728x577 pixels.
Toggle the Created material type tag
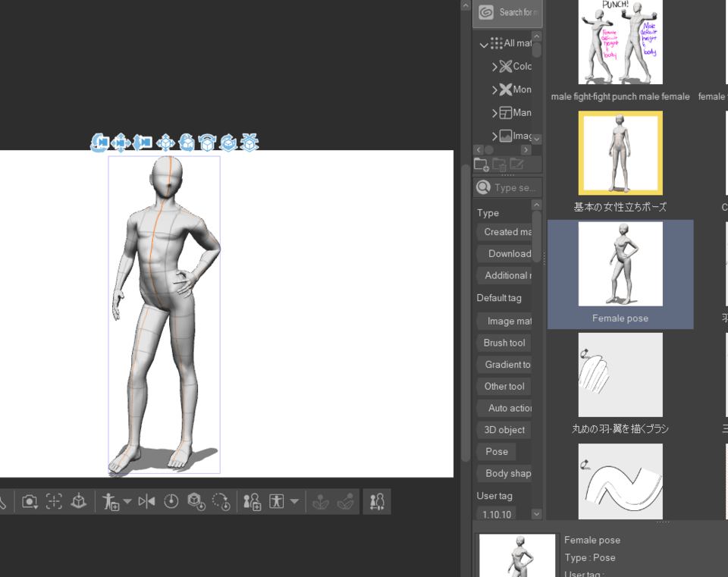(x=504, y=232)
